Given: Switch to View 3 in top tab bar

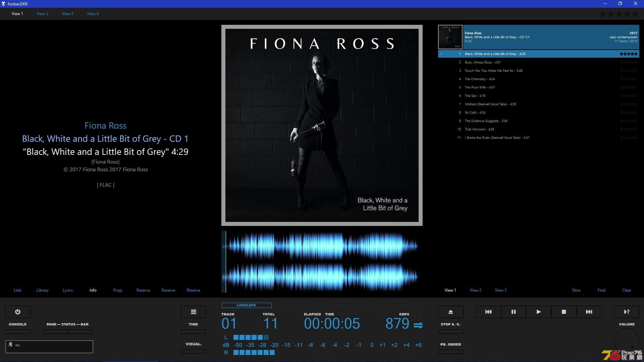Looking at the screenshot, I should [68, 14].
